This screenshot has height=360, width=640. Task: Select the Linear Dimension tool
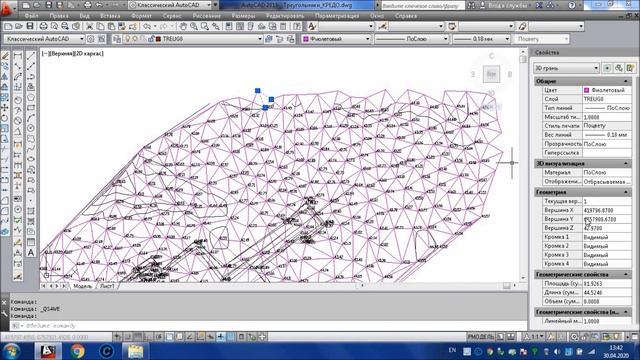[x=18, y=56]
